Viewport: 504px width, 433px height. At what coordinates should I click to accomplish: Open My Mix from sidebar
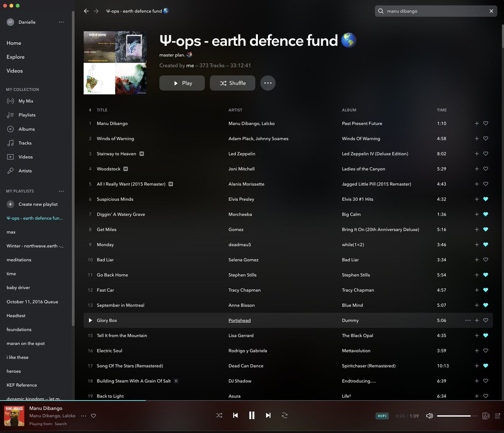pyautogui.click(x=26, y=101)
